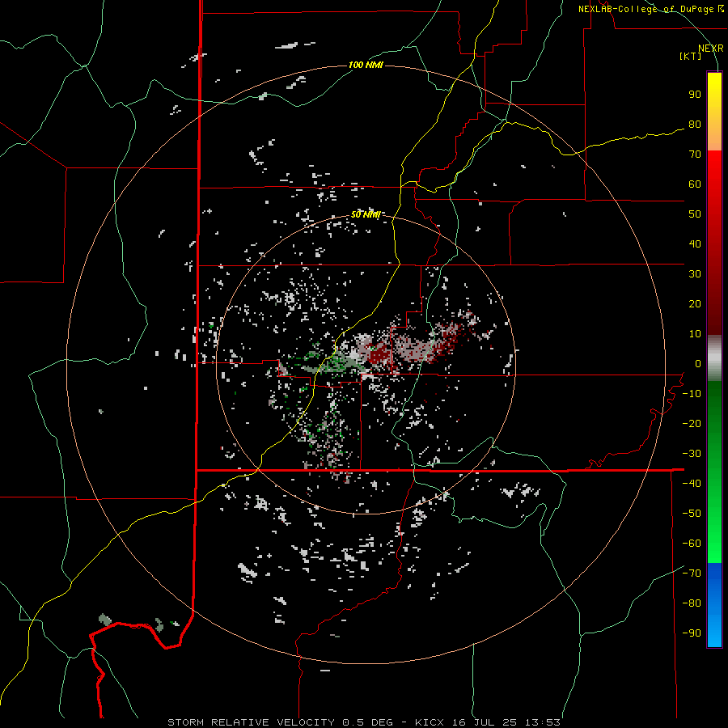
Task: Click the "-80" scale value
Action: point(692,603)
